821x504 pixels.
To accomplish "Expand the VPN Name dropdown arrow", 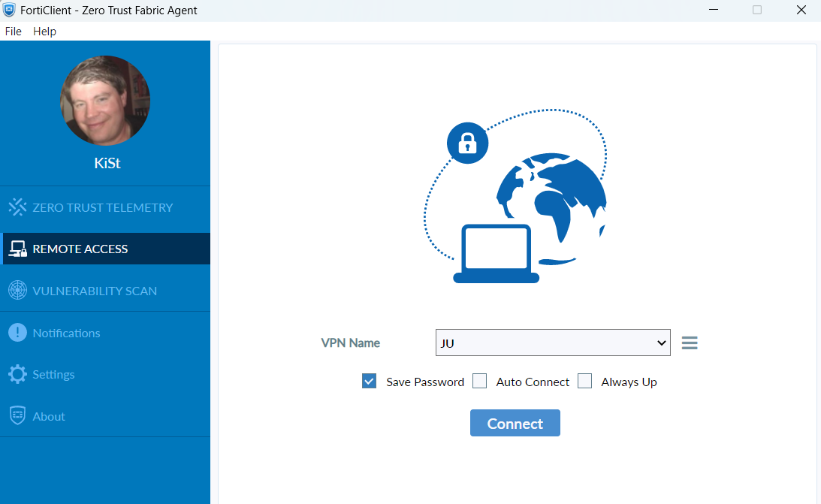I will point(661,343).
